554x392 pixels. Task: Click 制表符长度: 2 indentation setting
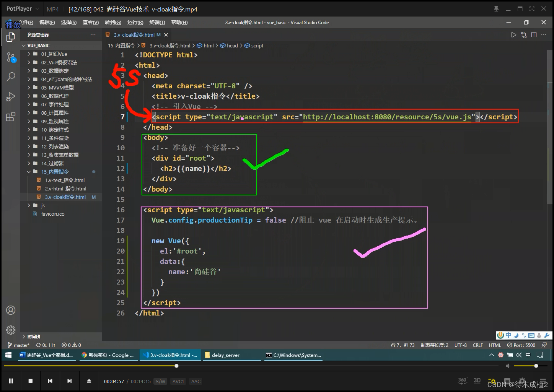pyautogui.click(x=435, y=345)
